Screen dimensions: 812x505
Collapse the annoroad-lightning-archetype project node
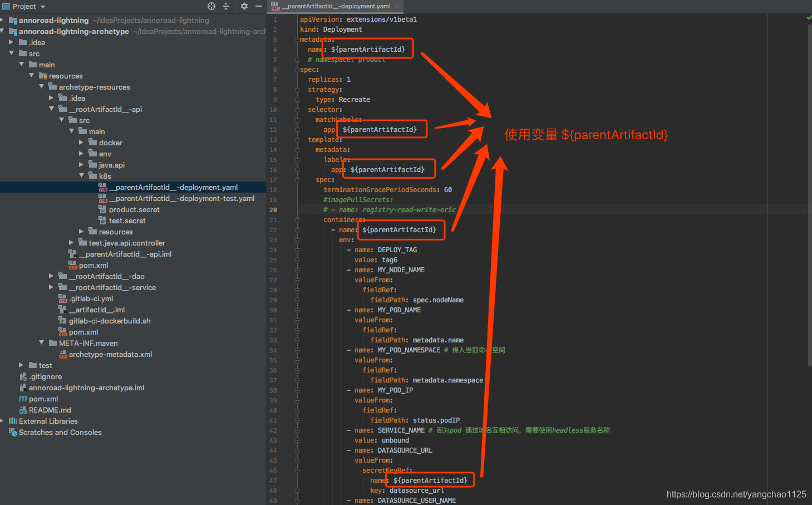(3, 31)
